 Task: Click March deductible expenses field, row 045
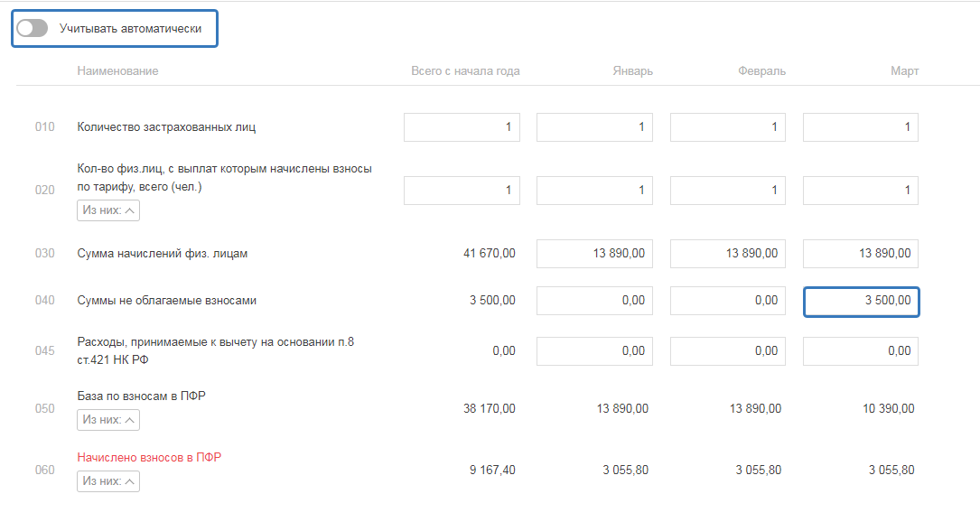point(860,351)
